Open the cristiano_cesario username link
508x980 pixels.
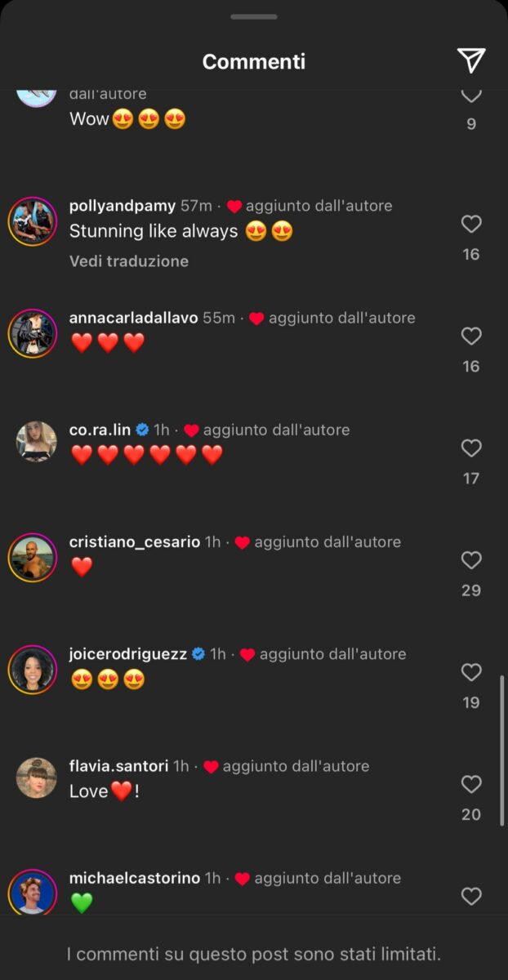[135, 542]
